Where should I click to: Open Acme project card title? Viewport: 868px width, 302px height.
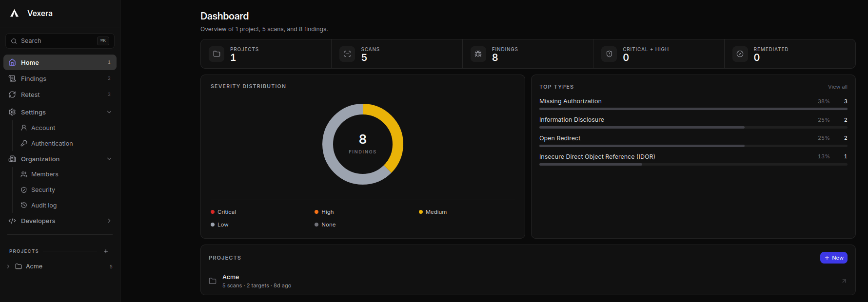231,277
